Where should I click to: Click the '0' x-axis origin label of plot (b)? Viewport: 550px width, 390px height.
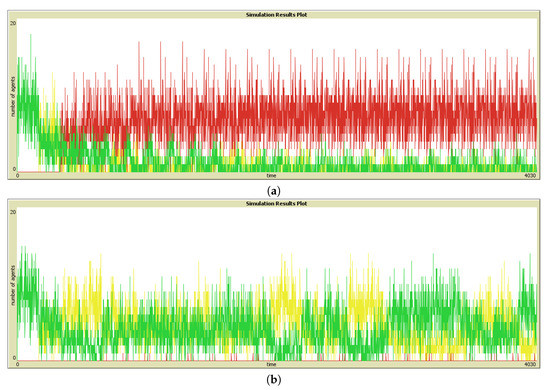coord(18,364)
